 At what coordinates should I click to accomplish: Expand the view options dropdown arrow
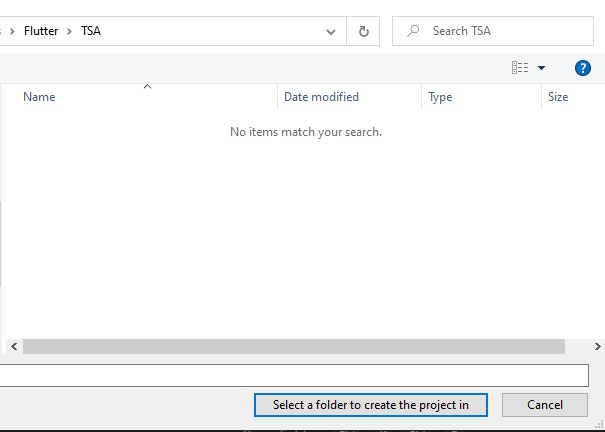coord(542,68)
